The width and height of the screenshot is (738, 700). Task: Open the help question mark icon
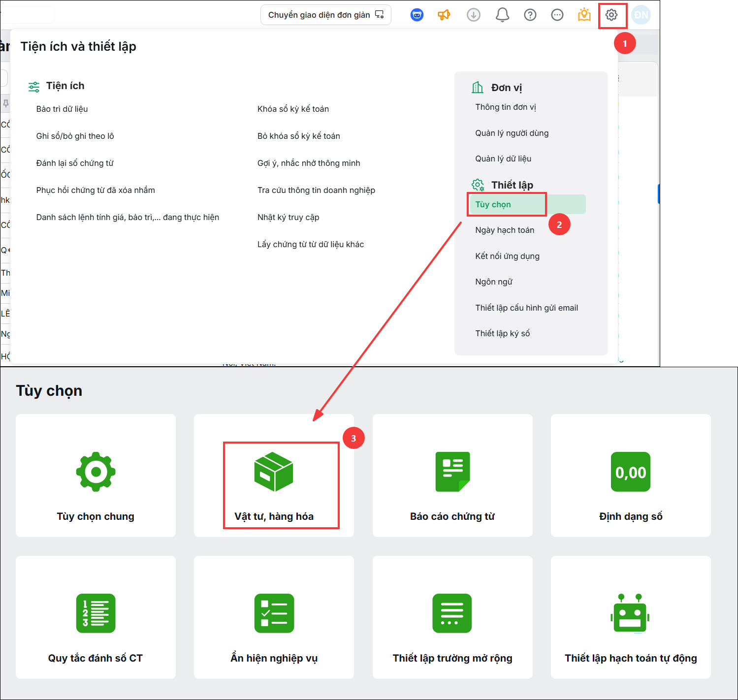(530, 15)
